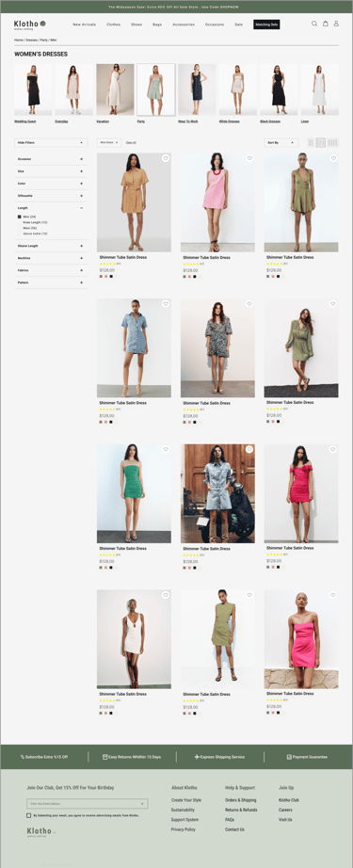Image resolution: width=353 pixels, height=868 pixels.
Task: Expand the Fabrics filter section
Action: tap(51, 270)
